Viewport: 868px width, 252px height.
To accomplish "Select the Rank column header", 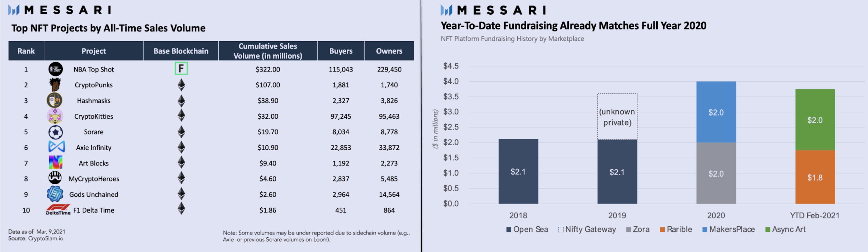I will click(26, 51).
